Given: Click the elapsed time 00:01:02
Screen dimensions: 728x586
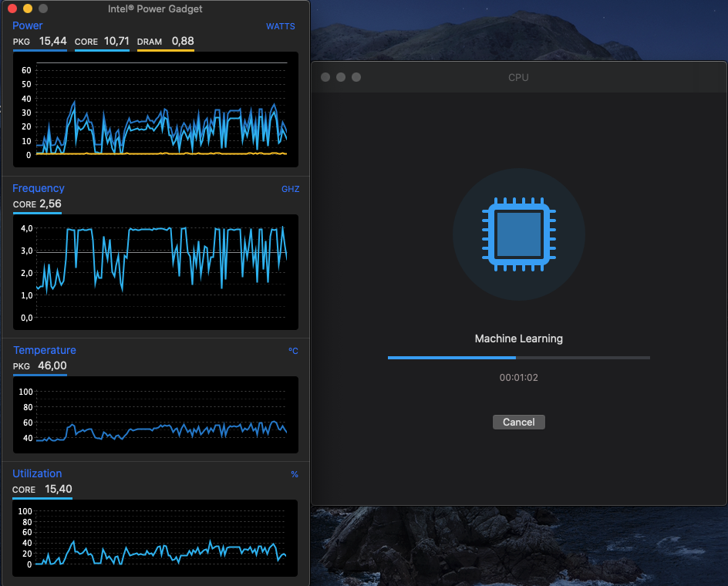Looking at the screenshot, I should [518, 378].
